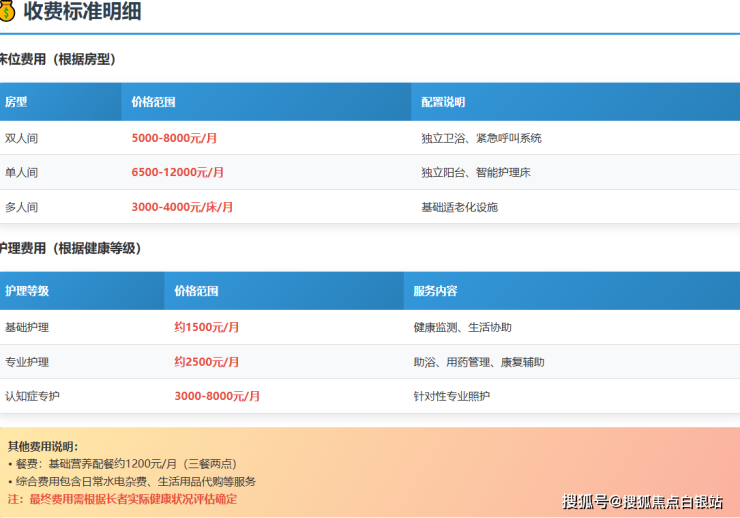Click the 6500-12000元/月 price
Viewport: 740px width, 518px height.
pos(178,172)
